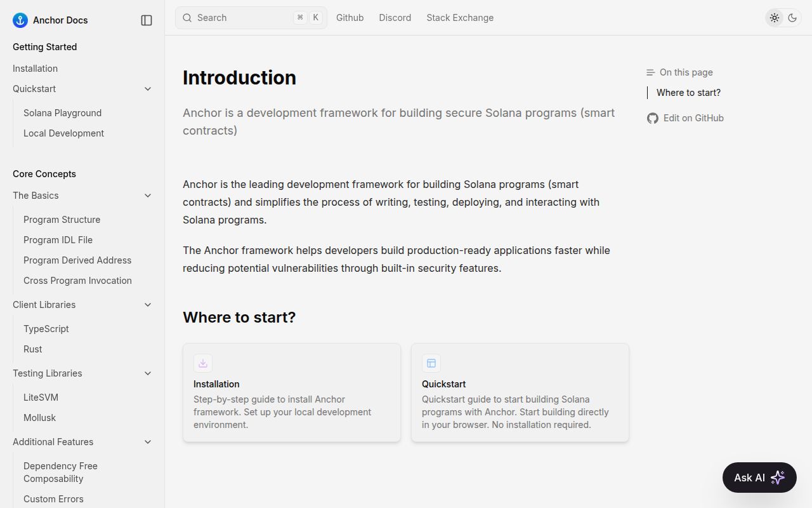The width and height of the screenshot is (812, 508).
Task: Click the search magnifier icon
Action: coord(187,18)
